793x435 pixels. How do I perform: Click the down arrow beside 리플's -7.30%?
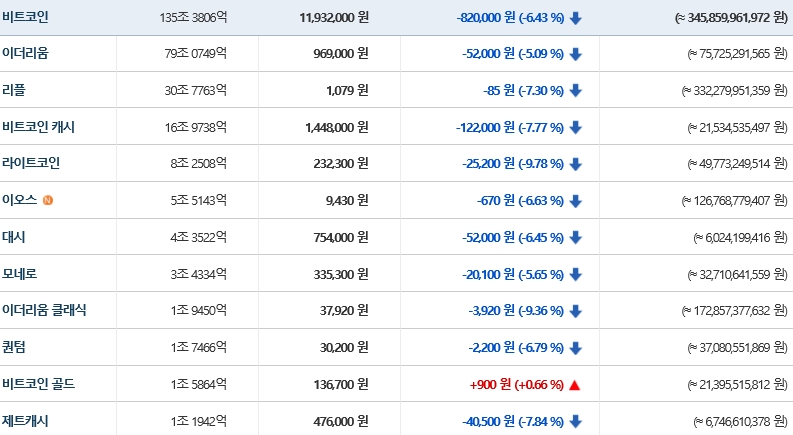tap(575, 91)
